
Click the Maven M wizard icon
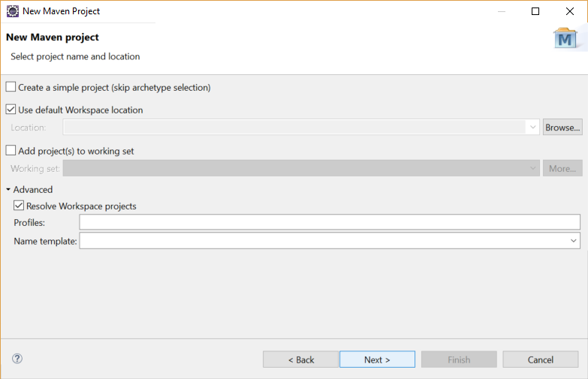click(x=565, y=38)
